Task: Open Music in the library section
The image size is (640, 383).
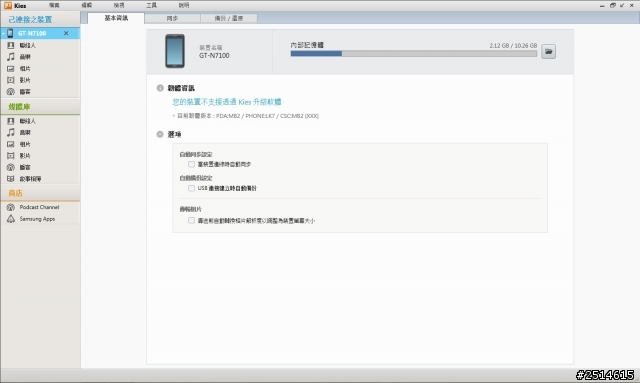Action: click(x=40, y=133)
